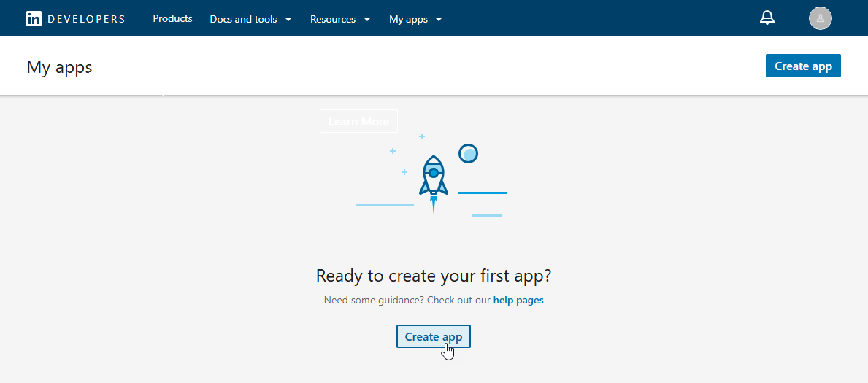This screenshot has width=868, height=383.
Task: Expand the Resources dropdown arrow
Action: coord(366,20)
